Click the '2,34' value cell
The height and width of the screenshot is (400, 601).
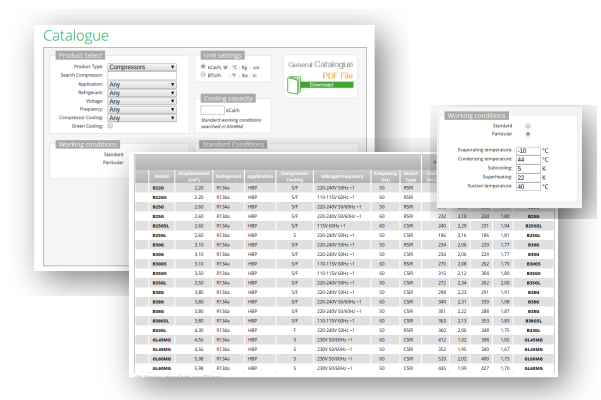coord(462,283)
